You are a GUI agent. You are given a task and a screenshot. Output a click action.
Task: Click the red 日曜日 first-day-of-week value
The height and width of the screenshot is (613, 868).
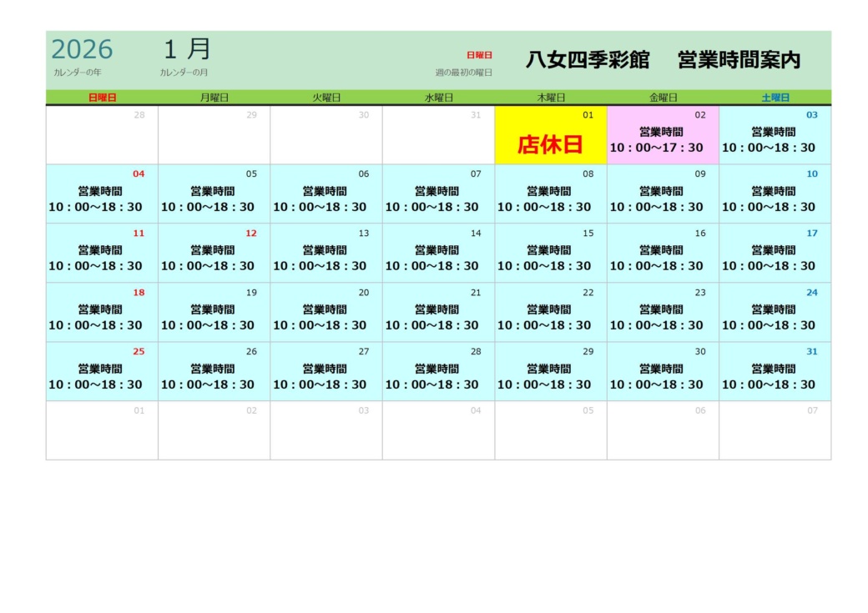click(479, 55)
